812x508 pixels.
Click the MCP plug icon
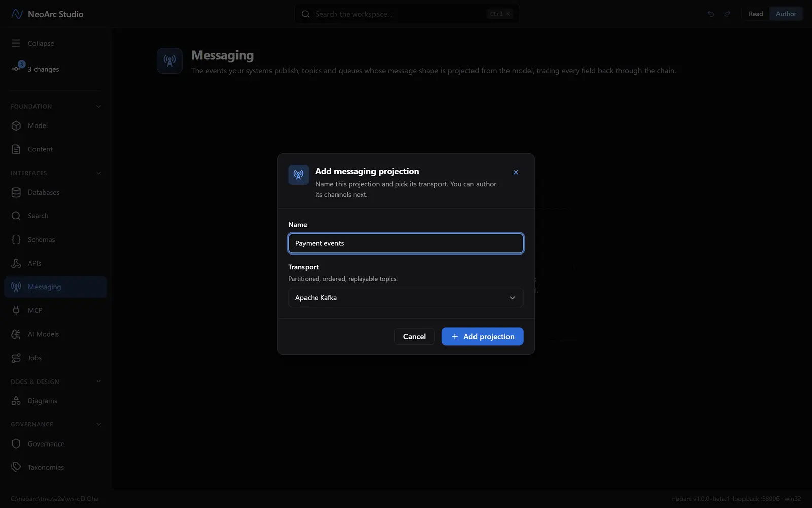coord(16,310)
